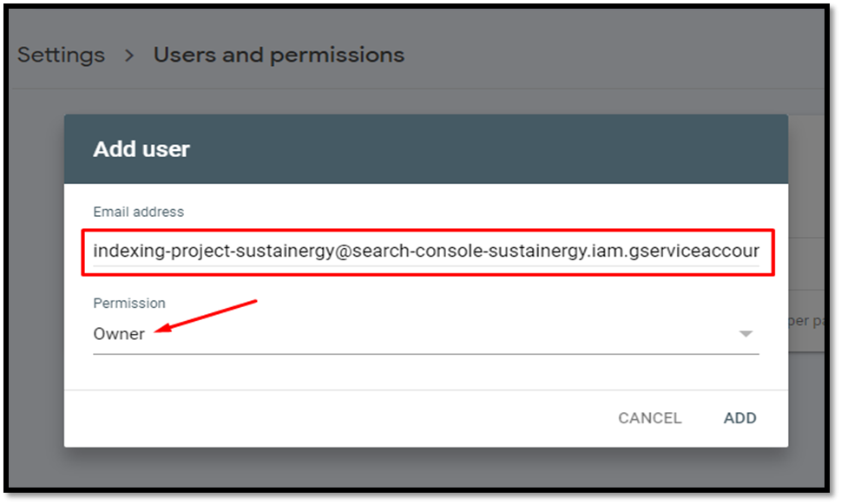This screenshot has height=504, width=841.
Task: Go back to Settings breadcrumb
Action: tap(61, 55)
